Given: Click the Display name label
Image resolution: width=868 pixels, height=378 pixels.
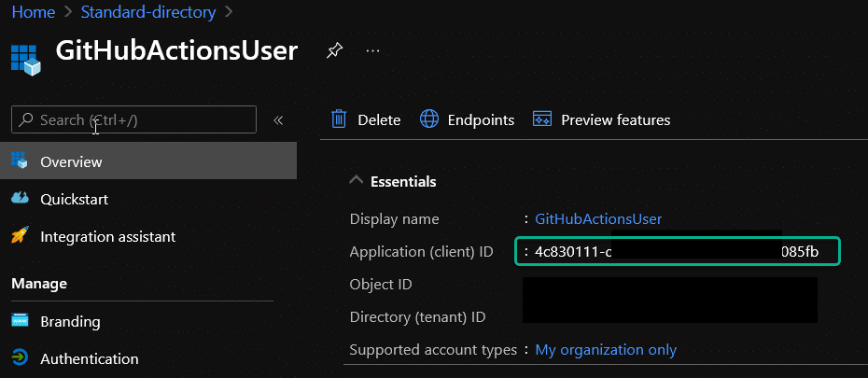Looking at the screenshot, I should pos(394,218).
